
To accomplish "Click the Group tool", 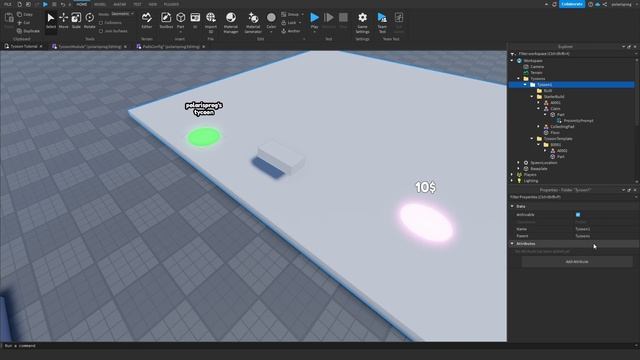I will point(291,14).
